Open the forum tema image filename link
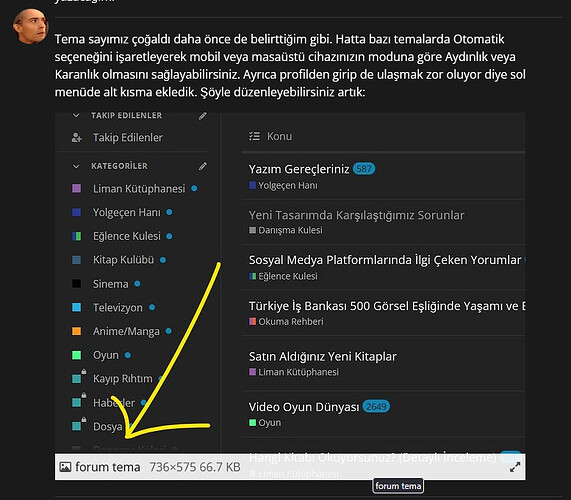This screenshot has width=571, height=500. tap(107, 467)
